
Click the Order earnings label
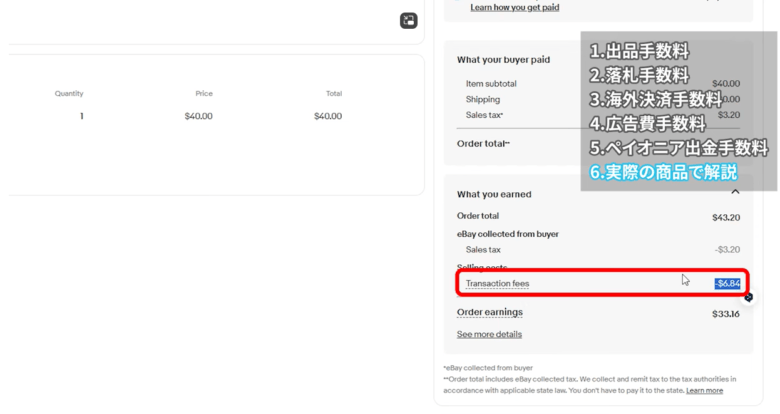[x=490, y=312]
